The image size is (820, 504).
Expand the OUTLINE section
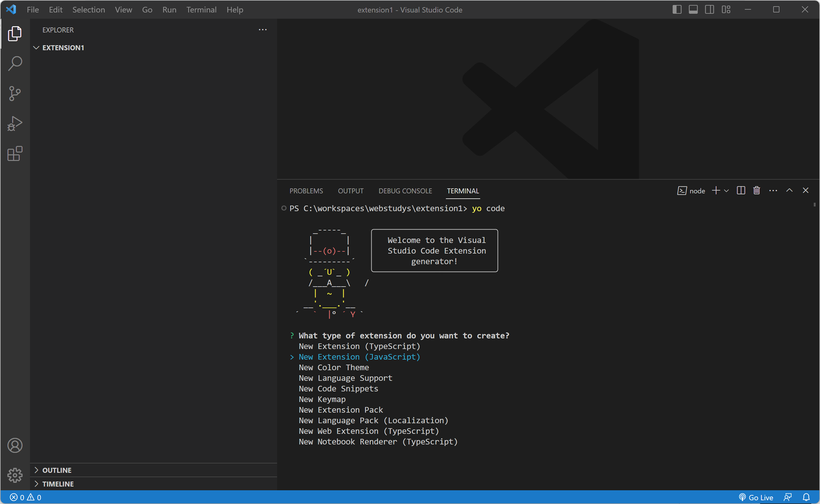(57, 470)
